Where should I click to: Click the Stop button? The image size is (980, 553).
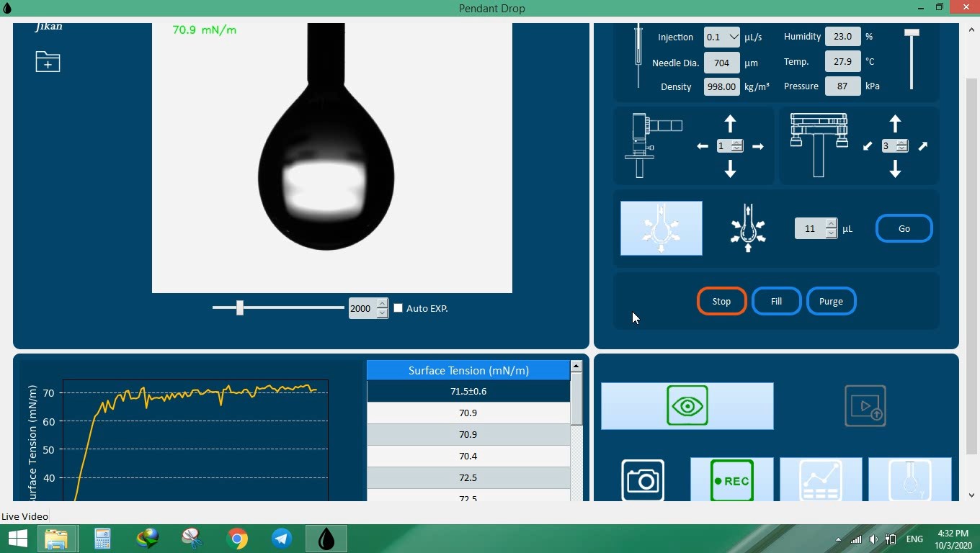point(721,301)
